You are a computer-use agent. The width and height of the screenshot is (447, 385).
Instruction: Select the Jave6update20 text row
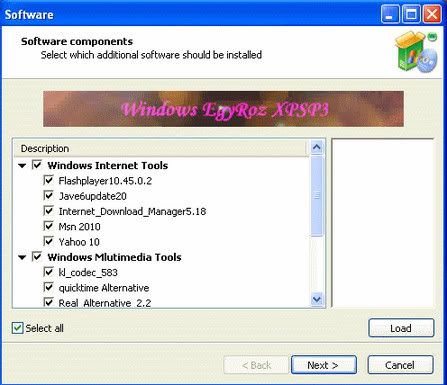[x=93, y=196]
